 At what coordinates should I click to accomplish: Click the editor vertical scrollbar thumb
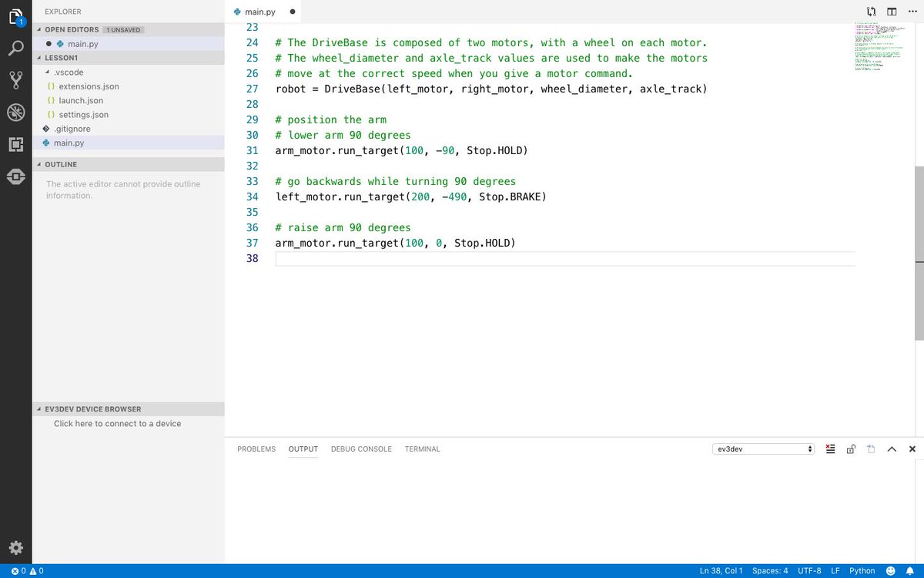pos(919,253)
